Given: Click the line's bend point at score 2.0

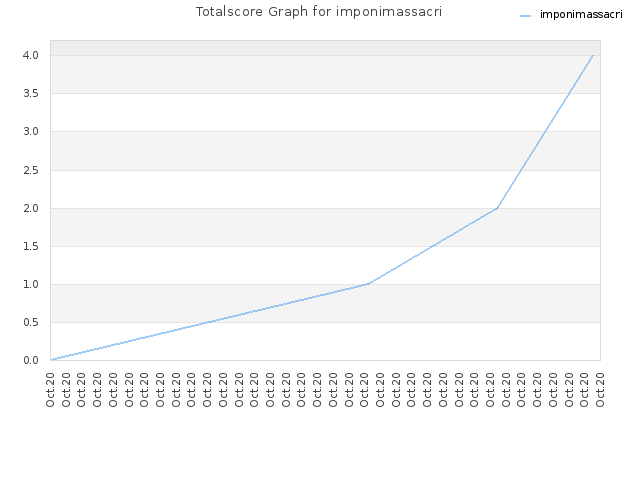Looking at the screenshot, I should [497, 208].
